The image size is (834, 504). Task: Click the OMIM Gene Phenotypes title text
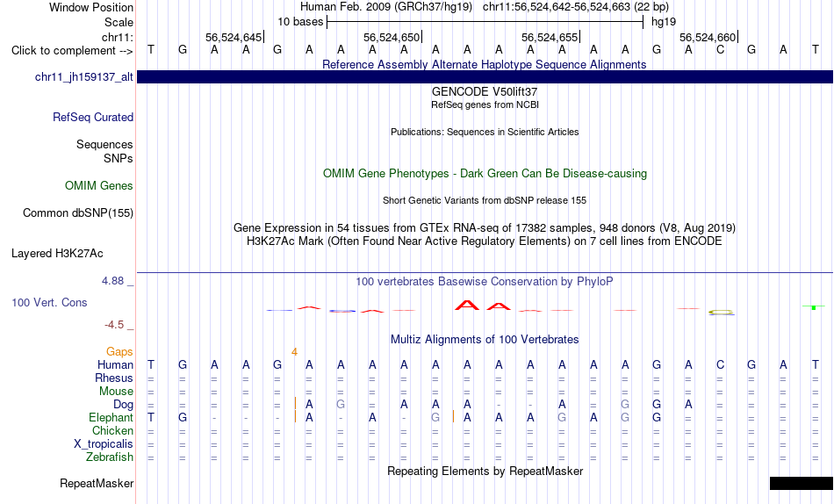(x=485, y=174)
